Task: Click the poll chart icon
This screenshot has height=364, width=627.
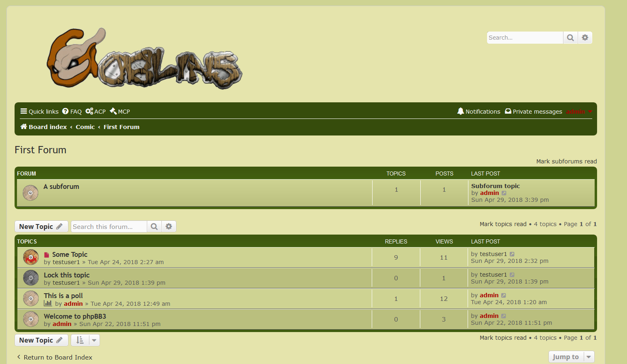Action: [x=48, y=303]
